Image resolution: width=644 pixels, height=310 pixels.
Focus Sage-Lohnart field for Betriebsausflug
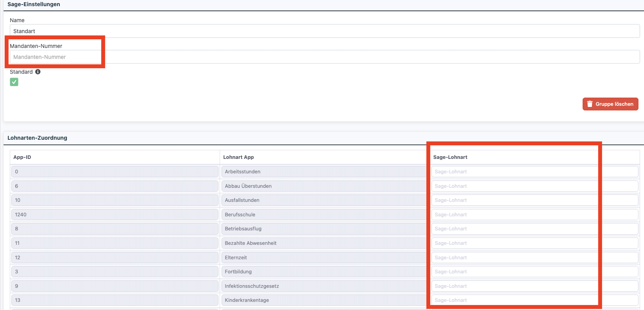534,229
